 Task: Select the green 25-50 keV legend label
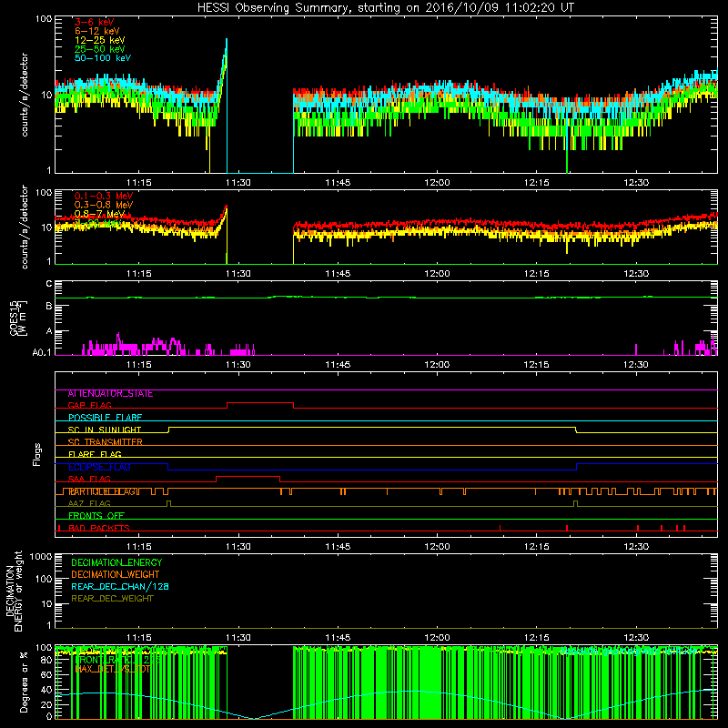[x=100, y=49]
